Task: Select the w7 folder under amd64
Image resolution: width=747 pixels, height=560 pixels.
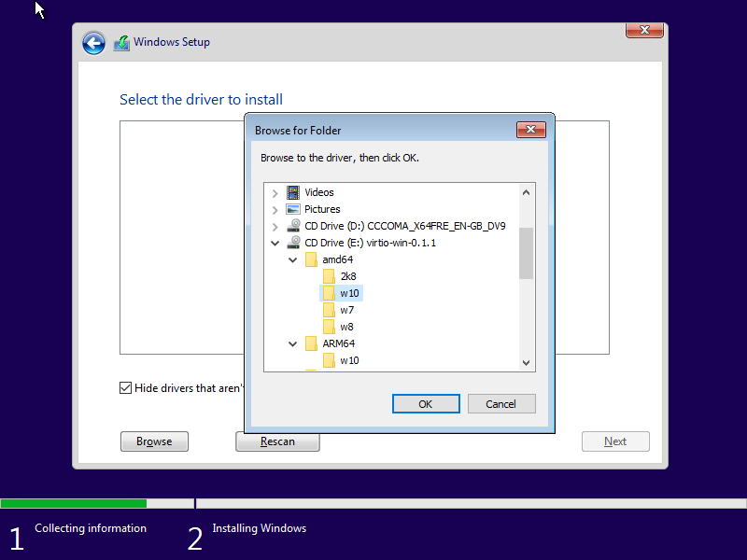Action: 346,310
